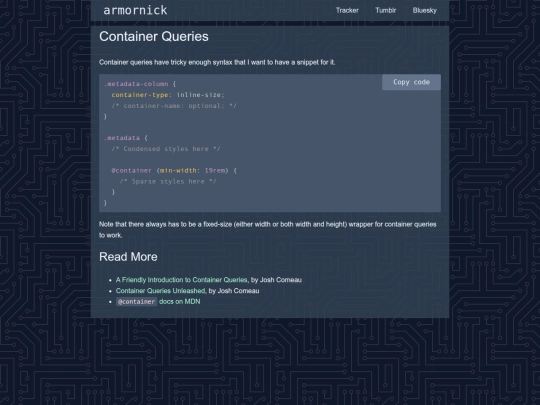Open Container Queries Unleashed link

tap(160, 291)
